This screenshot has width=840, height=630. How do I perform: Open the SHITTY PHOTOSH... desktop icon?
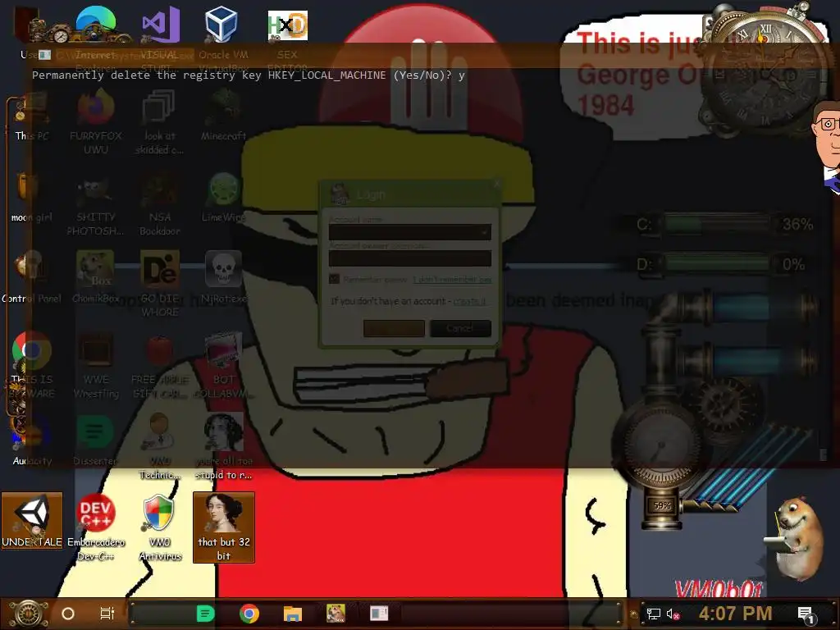(x=95, y=190)
